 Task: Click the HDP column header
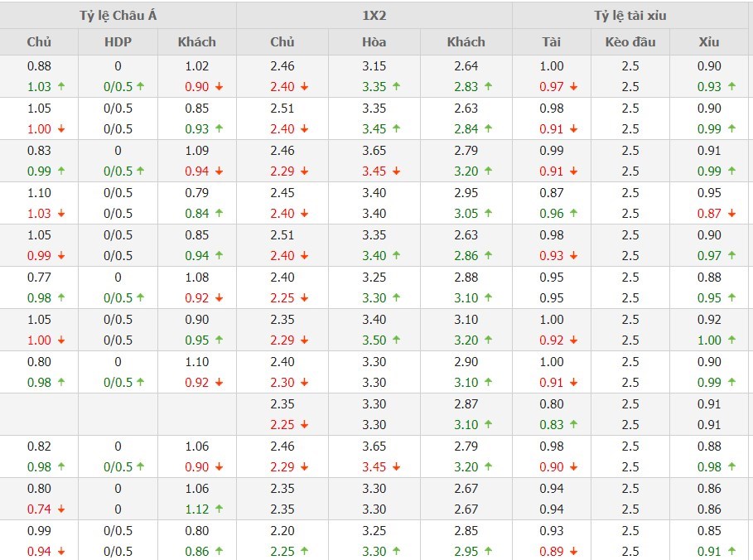pos(118,41)
